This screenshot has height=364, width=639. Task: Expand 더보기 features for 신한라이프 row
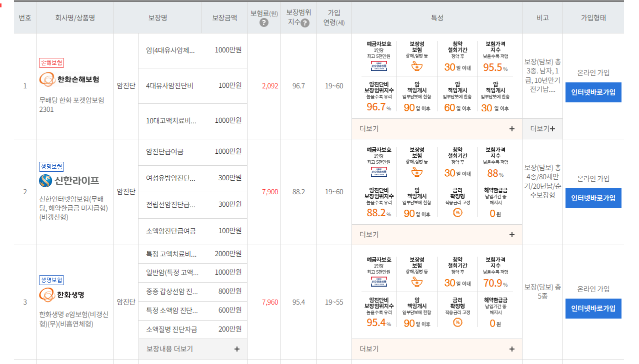[x=437, y=235]
